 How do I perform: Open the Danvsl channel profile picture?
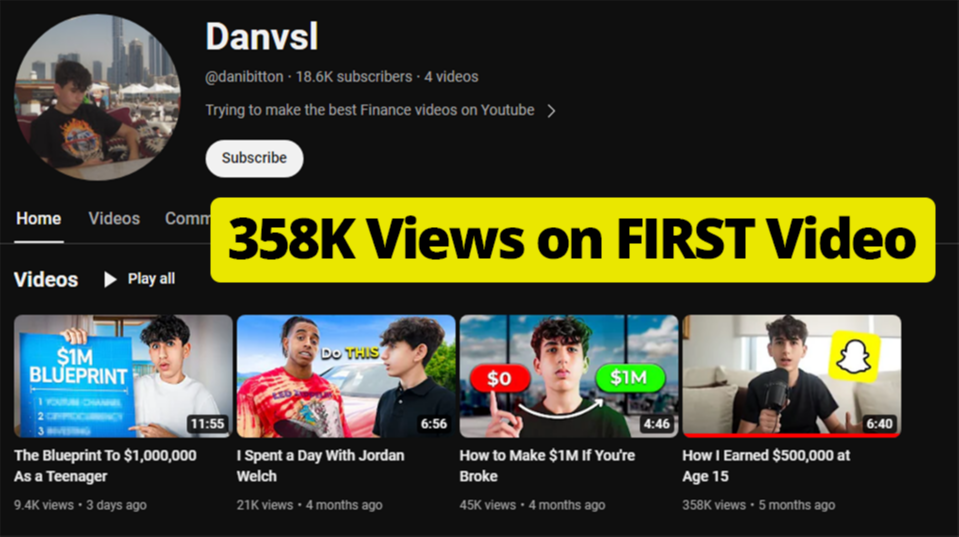97,97
